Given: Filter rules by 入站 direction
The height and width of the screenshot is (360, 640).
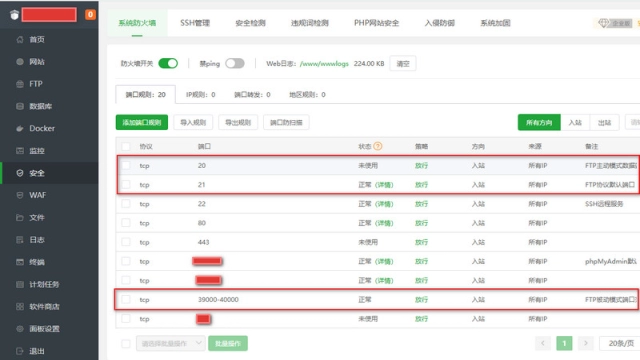Looking at the screenshot, I should (575, 122).
